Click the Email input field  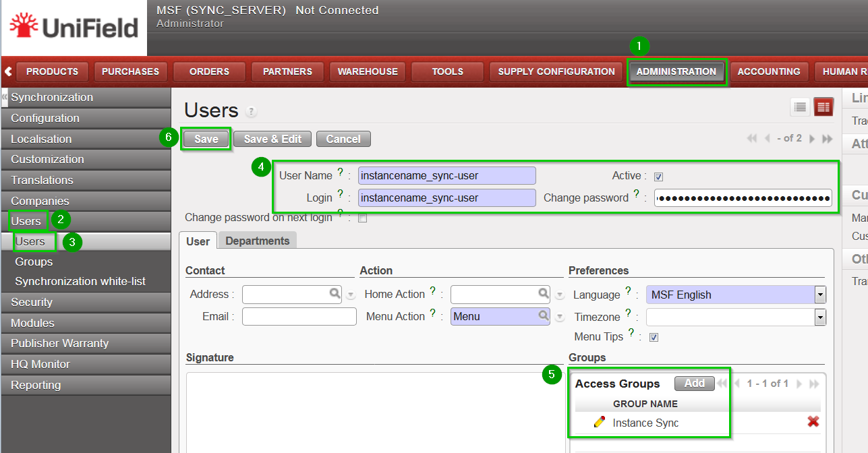(299, 316)
